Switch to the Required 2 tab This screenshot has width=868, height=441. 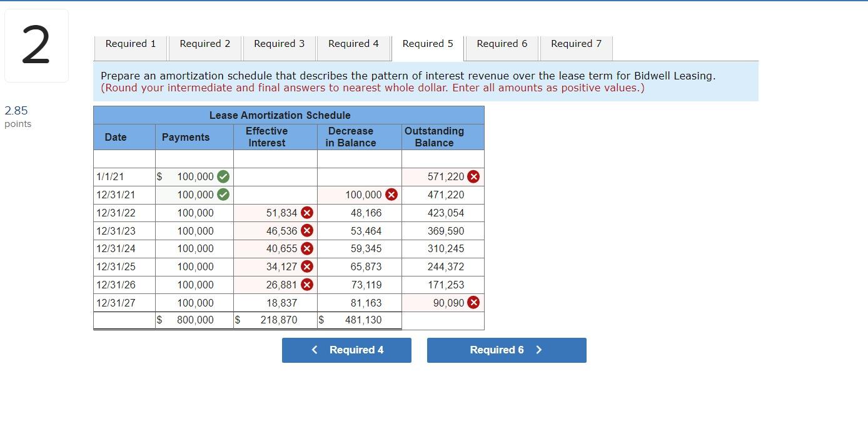[x=204, y=44]
